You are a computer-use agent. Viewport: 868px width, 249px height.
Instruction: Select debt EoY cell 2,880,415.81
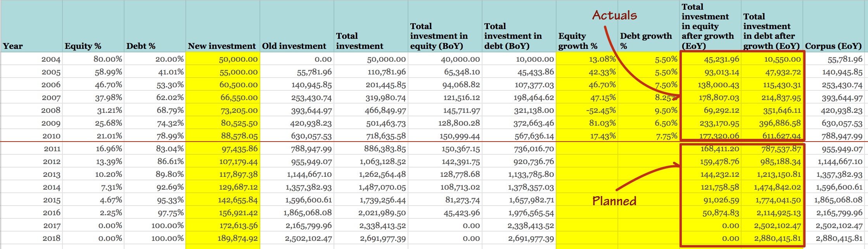pyautogui.click(x=772, y=238)
